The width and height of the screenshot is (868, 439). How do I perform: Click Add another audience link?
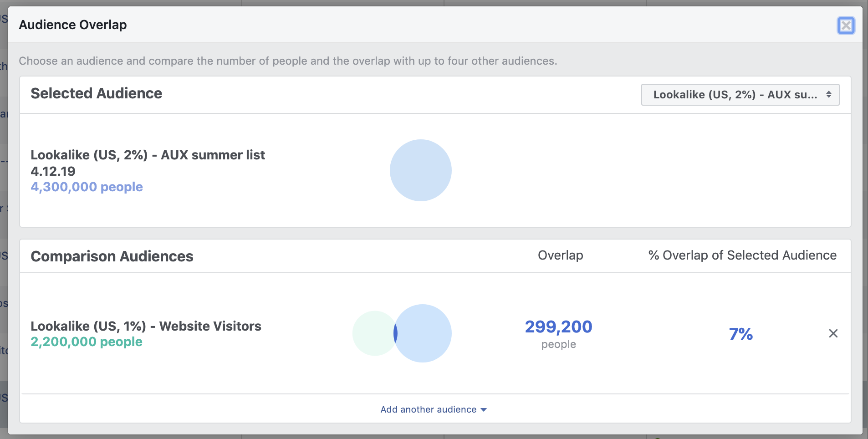coord(428,409)
